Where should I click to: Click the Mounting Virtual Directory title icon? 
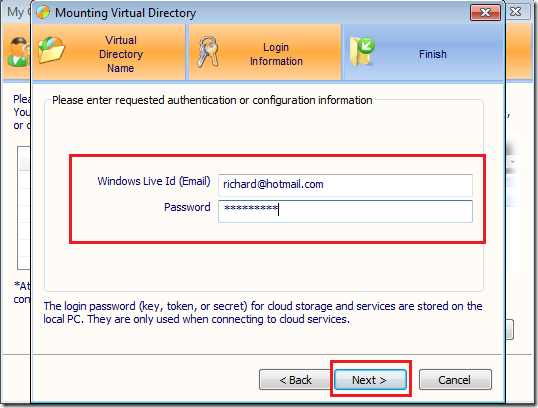(43, 13)
